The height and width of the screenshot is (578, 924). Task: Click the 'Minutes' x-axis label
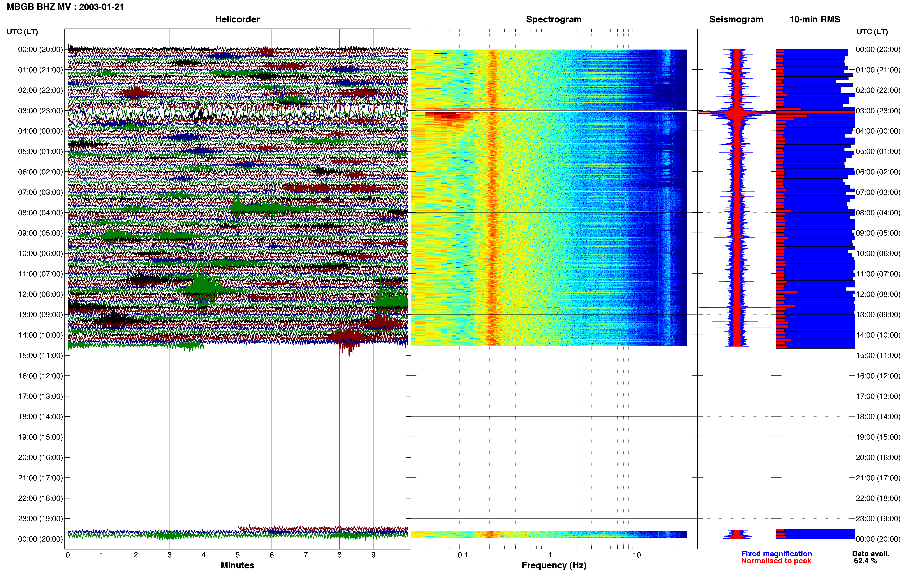click(x=237, y=565)
